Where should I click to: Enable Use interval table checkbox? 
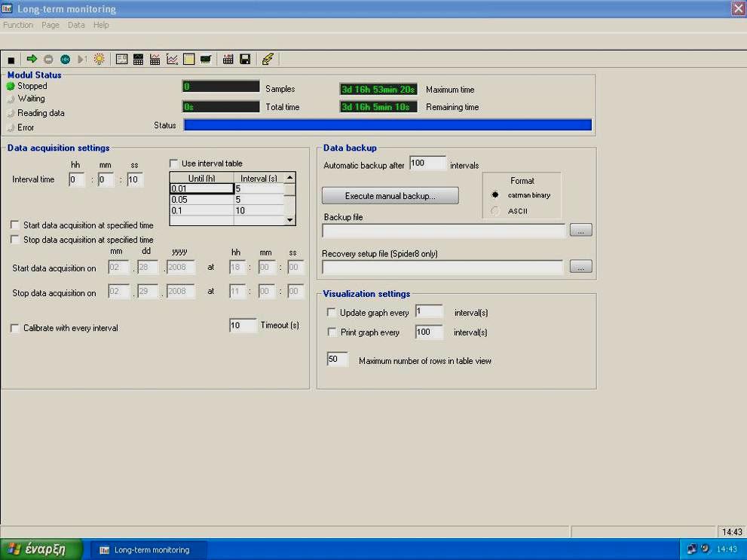(x=173, y=164)
